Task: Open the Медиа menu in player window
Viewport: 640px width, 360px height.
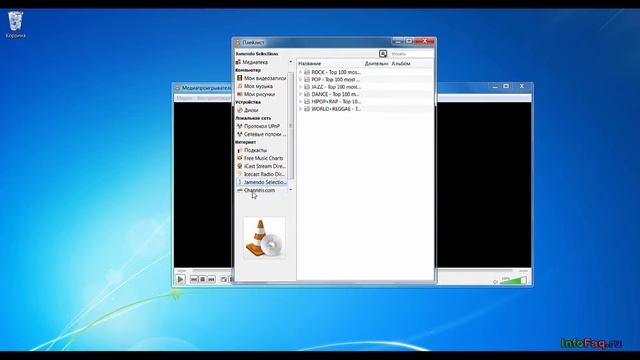Action: (x=184, y=98)
